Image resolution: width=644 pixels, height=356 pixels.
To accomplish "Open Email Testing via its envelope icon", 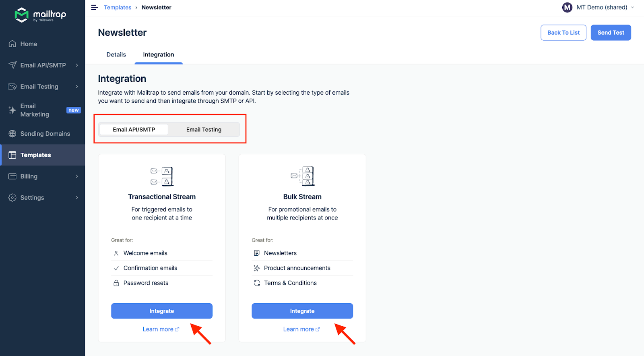I will (x=12, y=86).
